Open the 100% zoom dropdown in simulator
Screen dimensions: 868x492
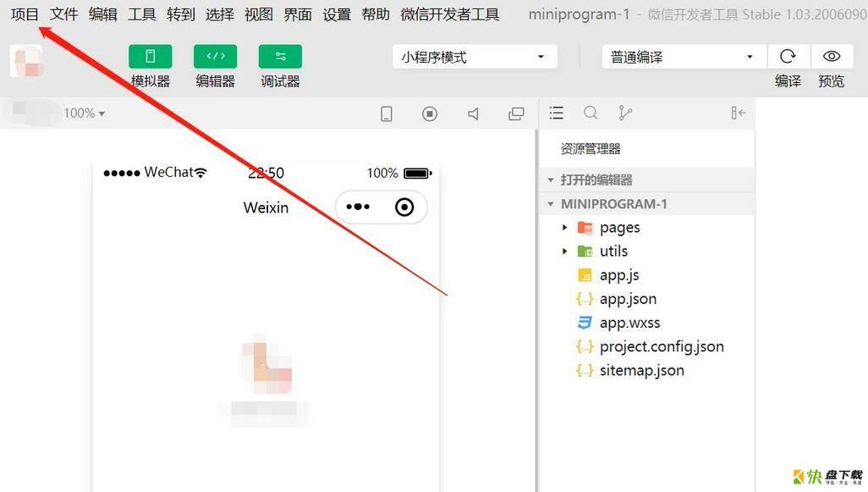84,113
